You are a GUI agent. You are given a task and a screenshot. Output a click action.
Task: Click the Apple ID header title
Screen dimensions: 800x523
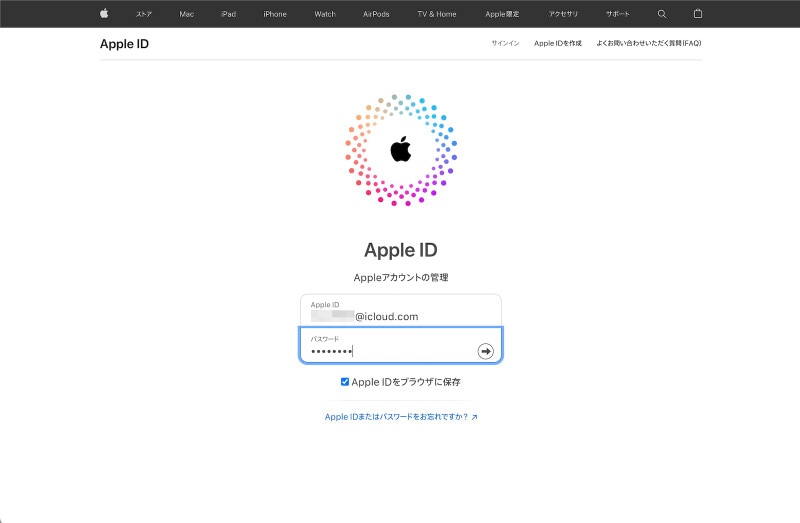point(124,44)
